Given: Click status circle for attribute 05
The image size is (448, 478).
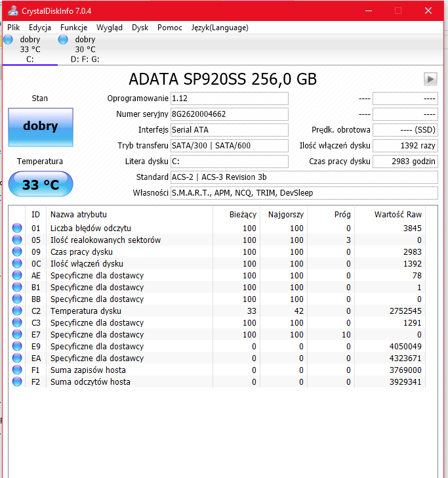Looking at the screenshot, I should pos(17,240).
